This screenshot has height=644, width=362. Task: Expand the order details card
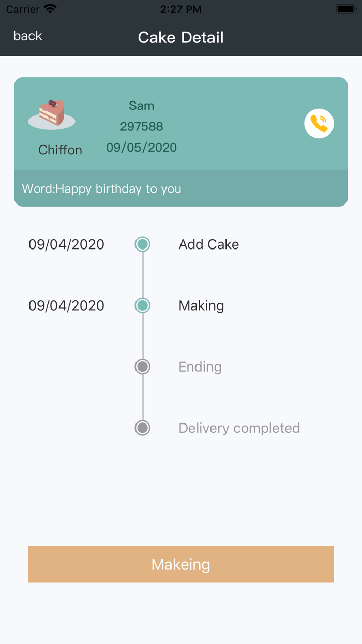181,124
